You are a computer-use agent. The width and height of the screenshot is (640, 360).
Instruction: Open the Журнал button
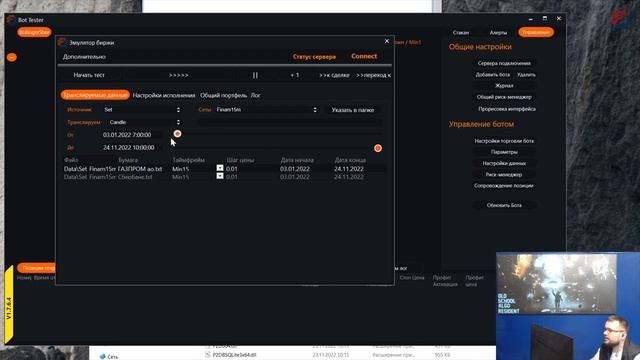(504, 86)
